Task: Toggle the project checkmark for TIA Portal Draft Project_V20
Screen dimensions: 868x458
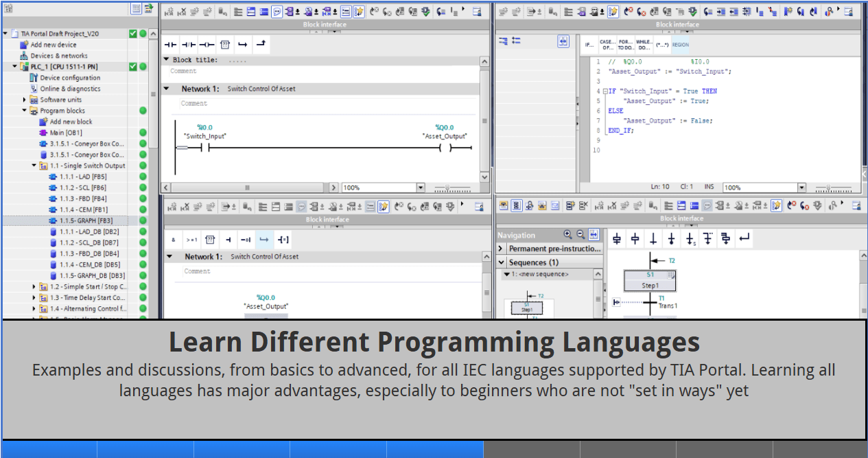Action: (133, 34)
